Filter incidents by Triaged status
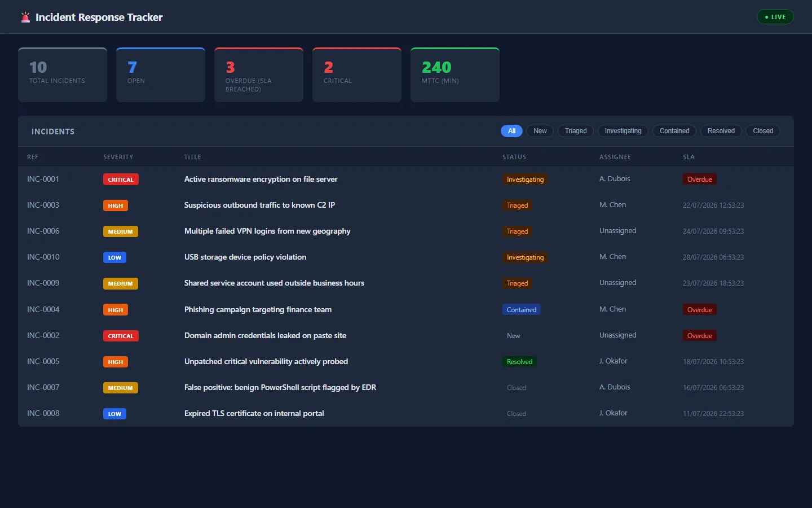Screen dimensions: 812x508 [576, 131]
